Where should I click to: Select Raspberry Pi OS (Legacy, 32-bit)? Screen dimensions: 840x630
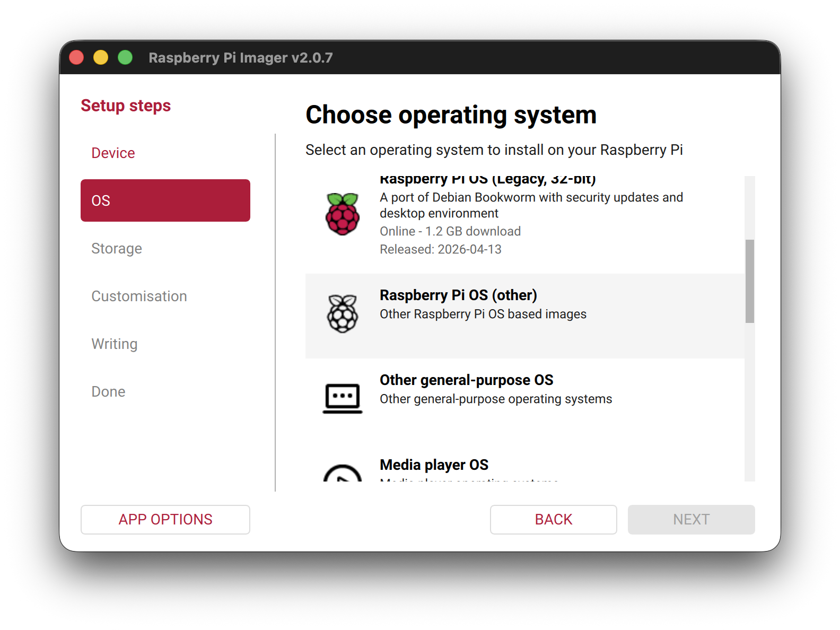tap(525, 225)
